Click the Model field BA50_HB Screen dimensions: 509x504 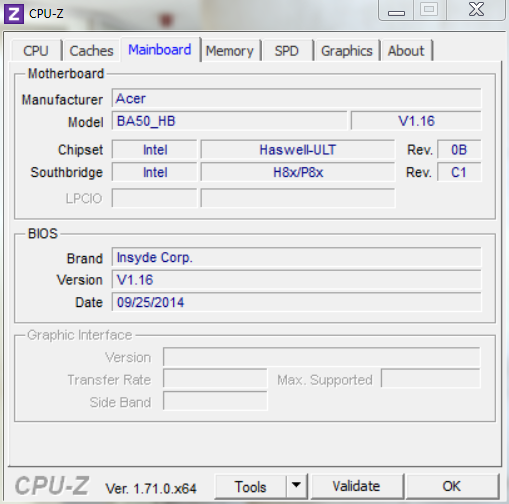(x=229, y=121)
